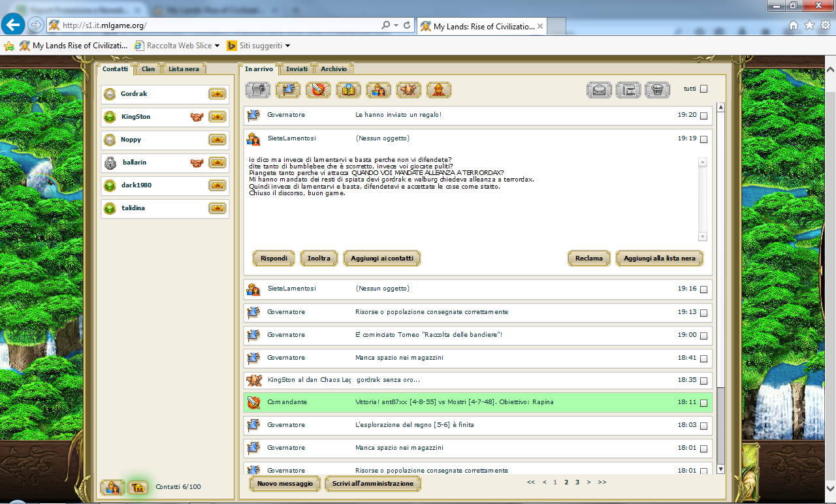The height and width of the screenshot is (504, 836).
Task: Open browser address bar search dropdown arrow
Action: pos(396,25)
